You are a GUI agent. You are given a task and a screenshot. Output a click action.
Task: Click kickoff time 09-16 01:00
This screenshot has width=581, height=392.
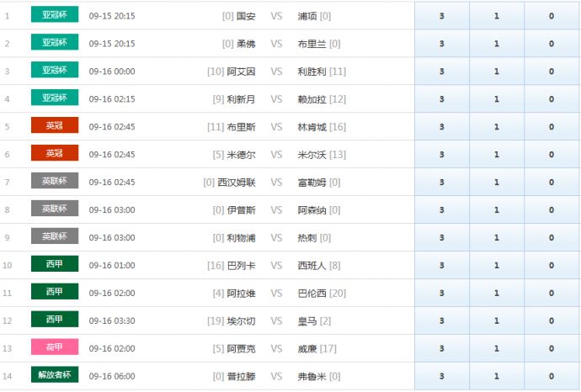click(112, 266)
